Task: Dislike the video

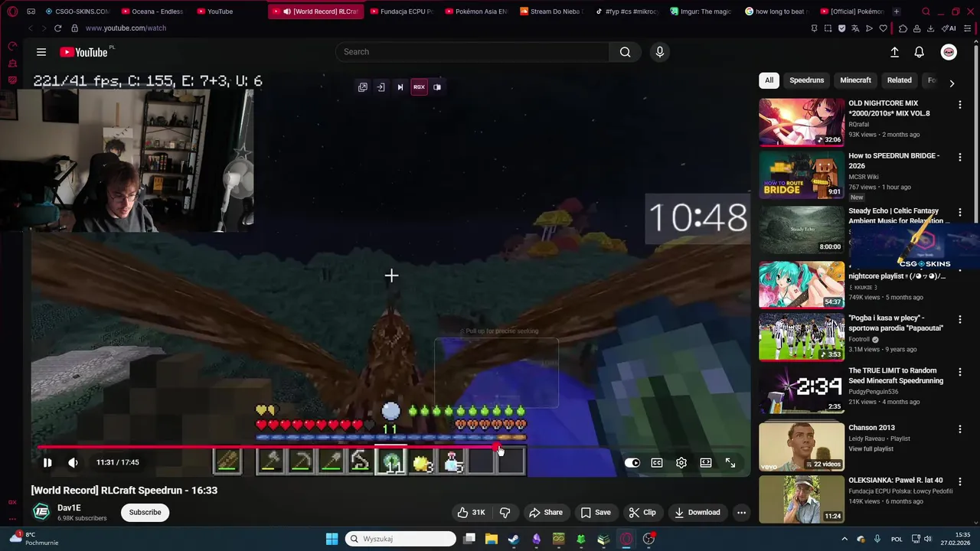Action: click(505, 512)
